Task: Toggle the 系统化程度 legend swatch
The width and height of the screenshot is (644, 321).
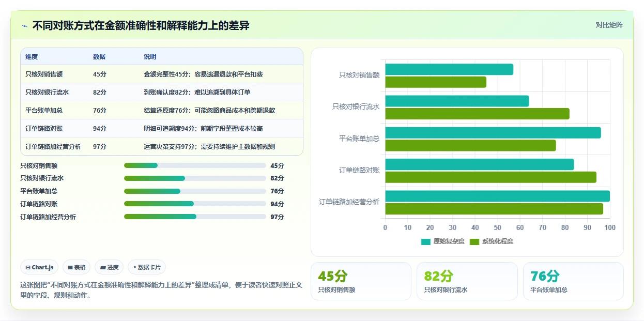Action: [474, 241]
